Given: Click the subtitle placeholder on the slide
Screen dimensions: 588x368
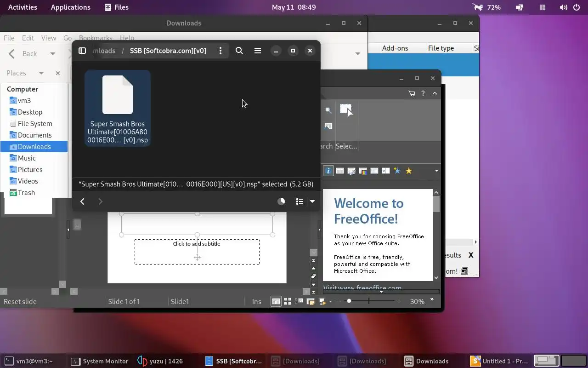Looking at the screenshot, I should point(197,252).
